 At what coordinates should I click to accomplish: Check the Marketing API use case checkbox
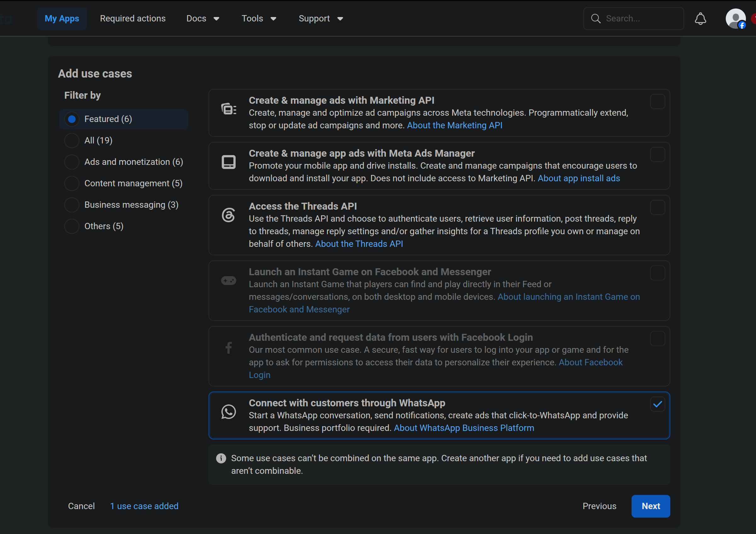(x=657, y=102)
